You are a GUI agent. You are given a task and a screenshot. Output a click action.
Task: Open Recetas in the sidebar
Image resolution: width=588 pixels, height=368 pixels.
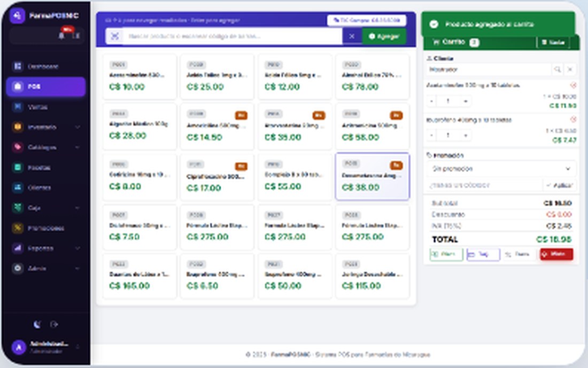click(x=46, y=168)
